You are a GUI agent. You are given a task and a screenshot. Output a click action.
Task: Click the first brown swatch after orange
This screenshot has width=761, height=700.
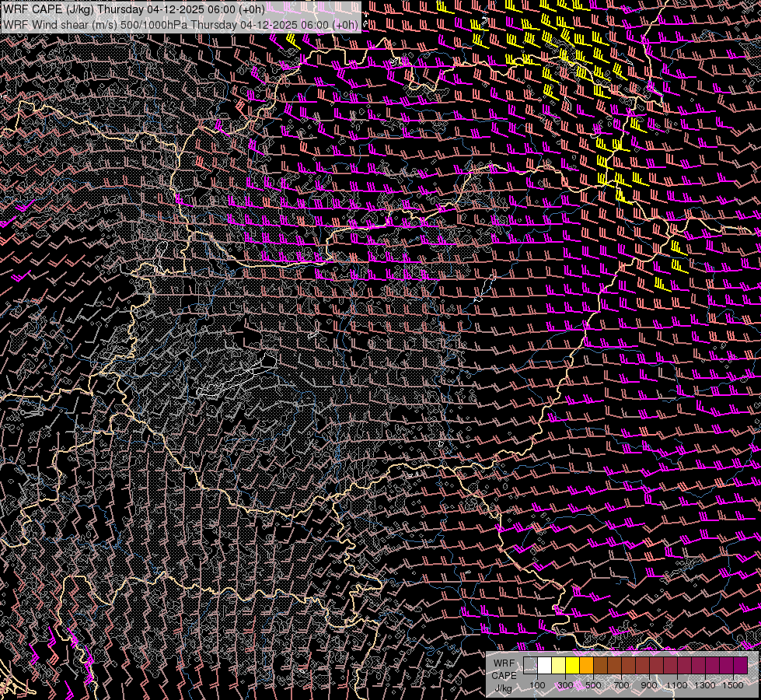click(x=601, y=666)
